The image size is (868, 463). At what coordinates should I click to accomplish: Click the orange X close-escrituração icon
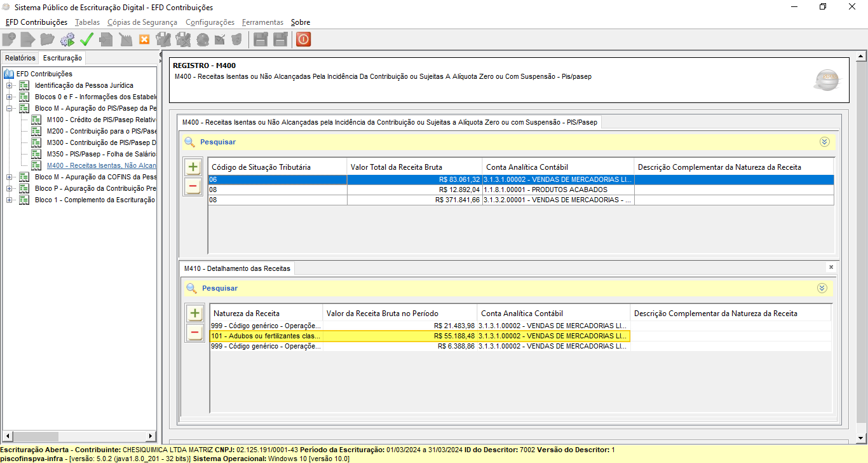[144, 39]
